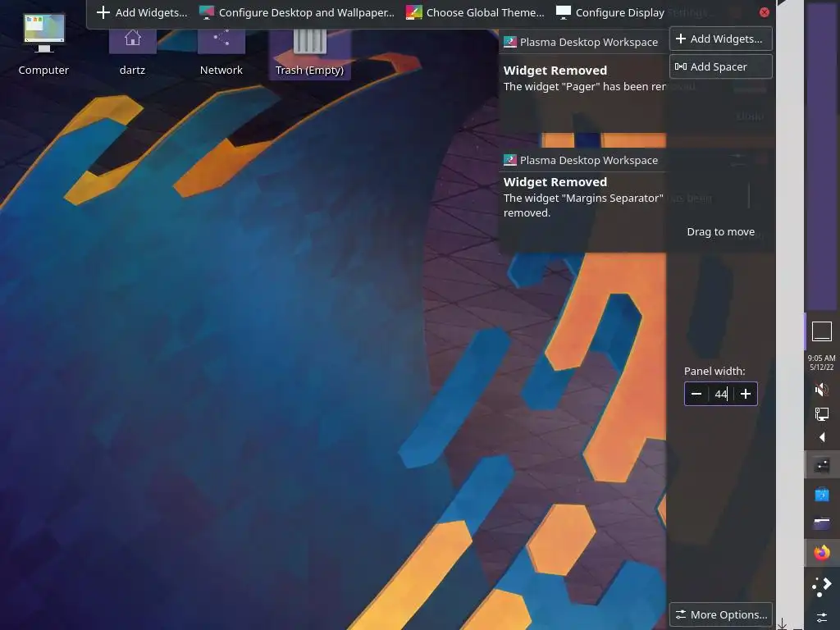Open More Options for the panel
840x630 pixels.
pos(720,614)
